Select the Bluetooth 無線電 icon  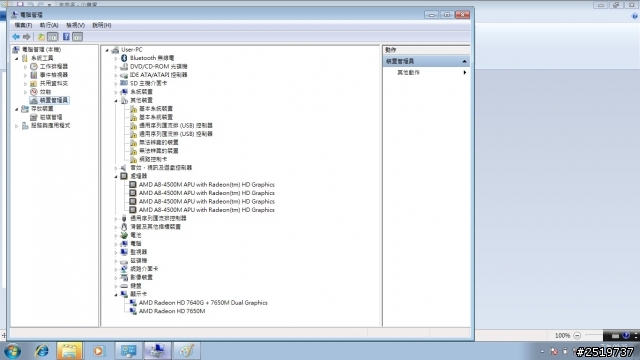pos(124,58)
